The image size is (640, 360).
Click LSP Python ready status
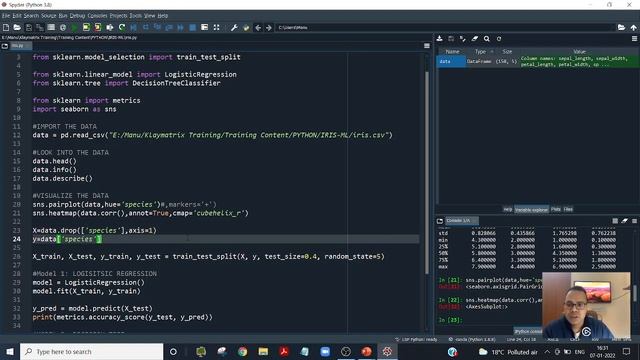(x=416, y=340)
